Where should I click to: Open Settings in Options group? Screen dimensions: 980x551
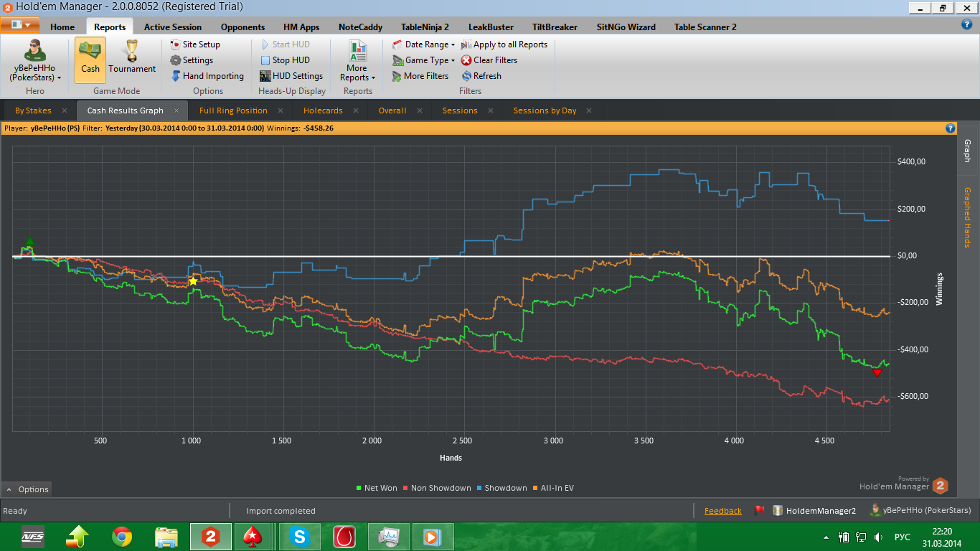click(x=192, y=60)
